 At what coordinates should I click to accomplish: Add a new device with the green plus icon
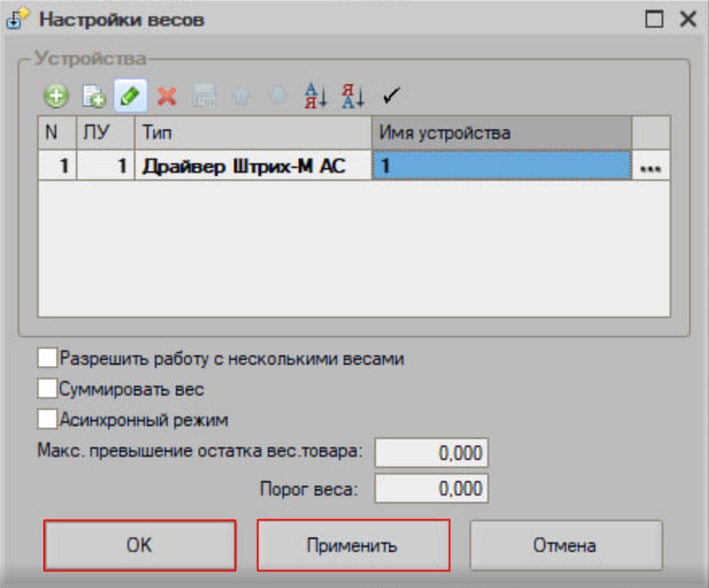[56, 96]
